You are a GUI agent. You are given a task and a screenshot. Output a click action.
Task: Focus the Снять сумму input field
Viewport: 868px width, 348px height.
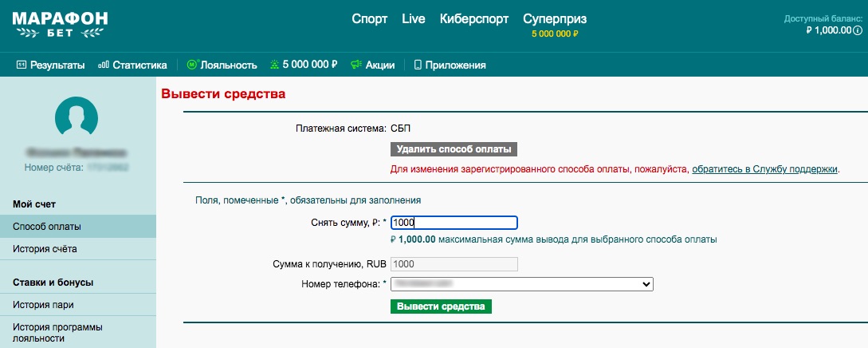[454, 223]
